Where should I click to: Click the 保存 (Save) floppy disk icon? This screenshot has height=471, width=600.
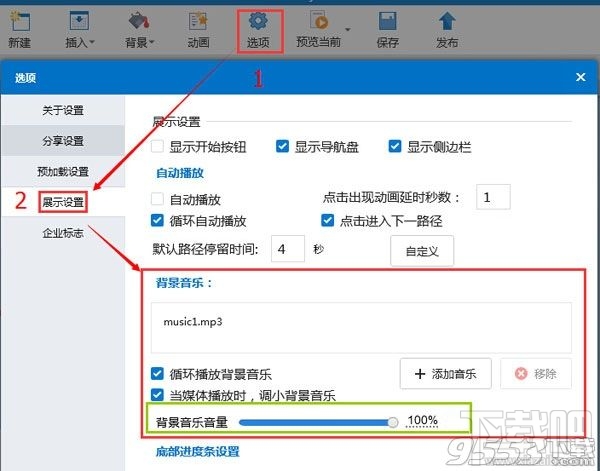click(x=388, y=21)
